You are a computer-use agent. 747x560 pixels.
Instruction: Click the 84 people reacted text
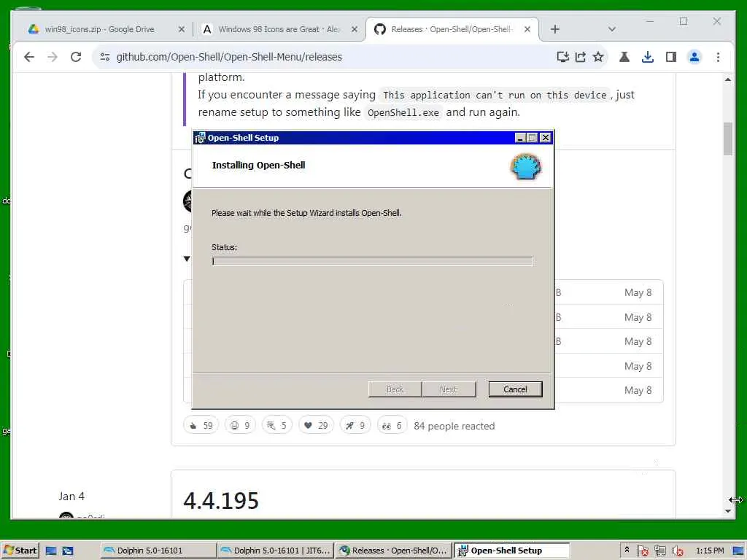pos(454,426)
